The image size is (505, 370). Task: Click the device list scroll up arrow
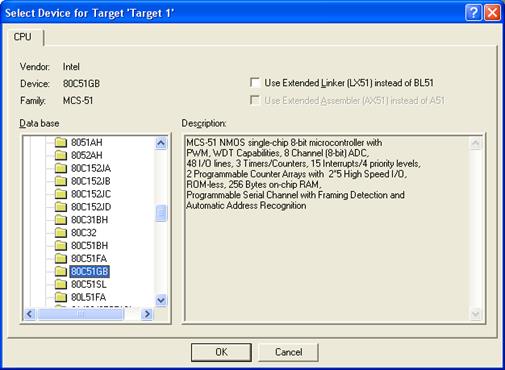[161, 143]
